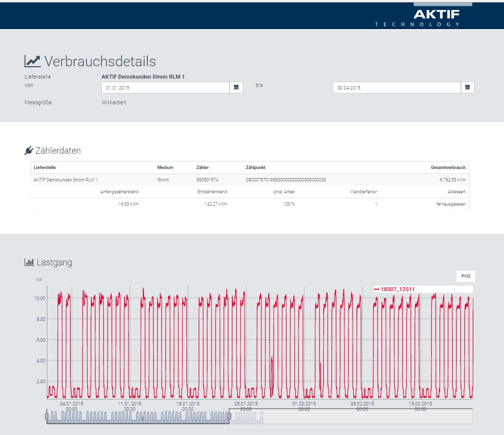Click the start date field showing 01.01.2015
This screenshot has width=504, height=435.
coord(165,87)
